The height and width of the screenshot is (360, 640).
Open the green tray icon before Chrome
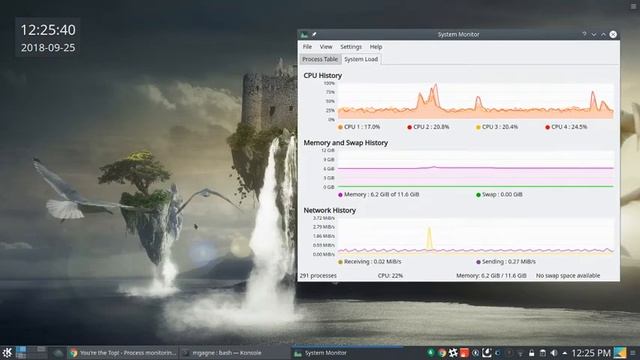431,353
